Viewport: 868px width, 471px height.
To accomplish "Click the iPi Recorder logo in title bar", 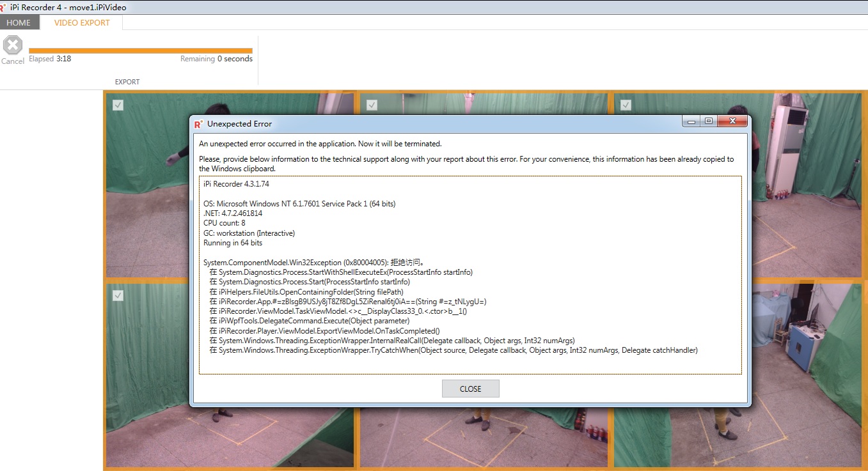I will [4, 7].
